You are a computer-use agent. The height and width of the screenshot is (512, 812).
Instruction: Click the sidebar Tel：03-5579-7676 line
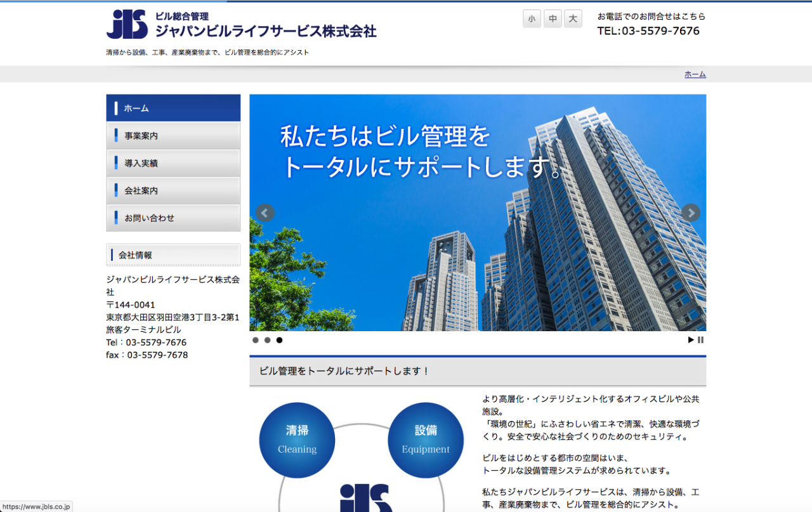[x=147, y=342]
